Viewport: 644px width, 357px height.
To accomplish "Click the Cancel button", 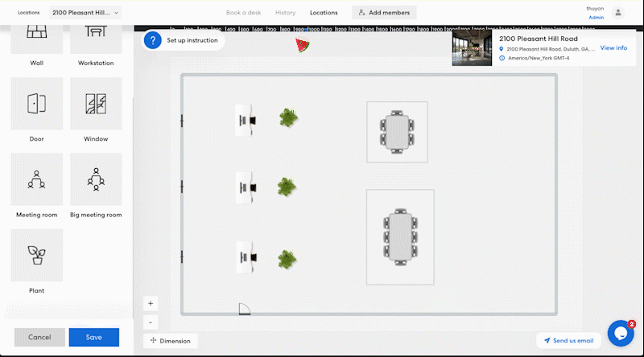I will coord(39,338).
